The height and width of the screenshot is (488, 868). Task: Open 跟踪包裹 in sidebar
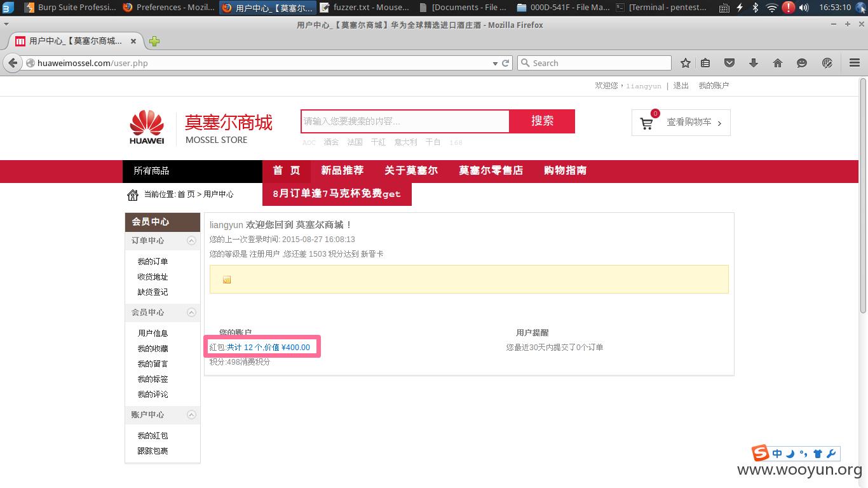coord(153,451)
